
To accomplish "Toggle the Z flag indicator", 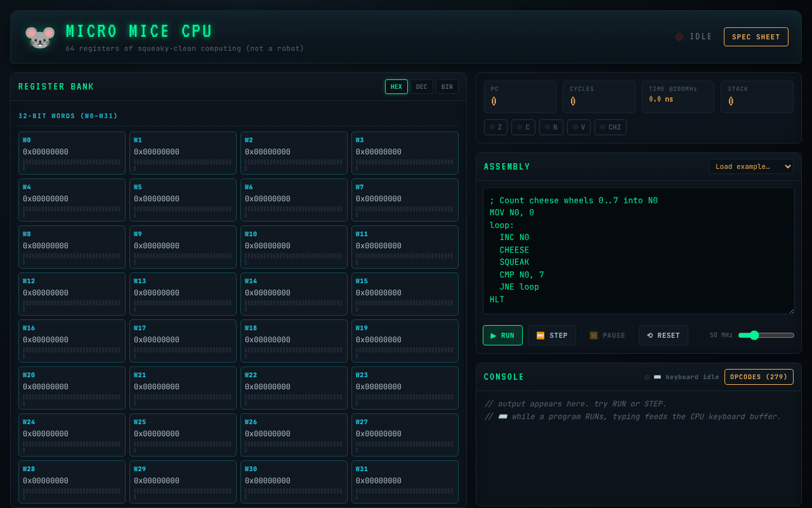I will pyautogui.click(x=495, y=127).
